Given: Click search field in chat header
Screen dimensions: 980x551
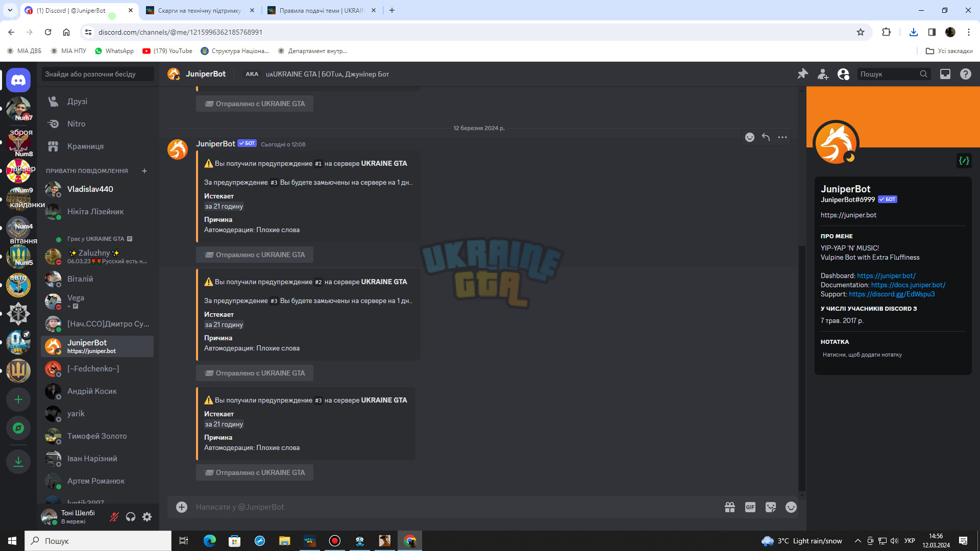Looking at the screenshot, I should click(894, 74).
